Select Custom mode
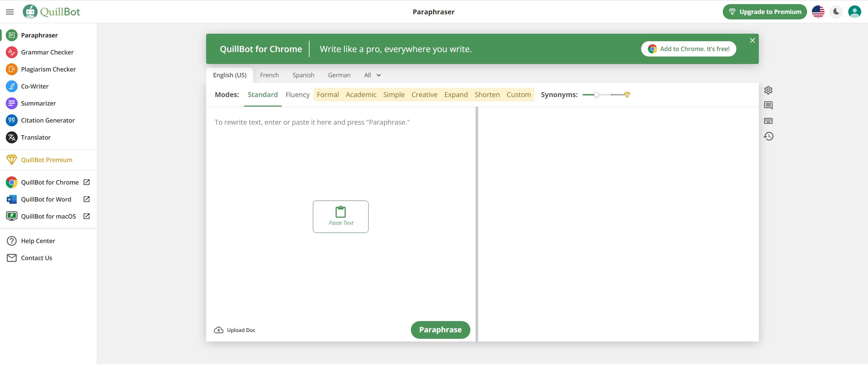868x365 pixels. 519,95
